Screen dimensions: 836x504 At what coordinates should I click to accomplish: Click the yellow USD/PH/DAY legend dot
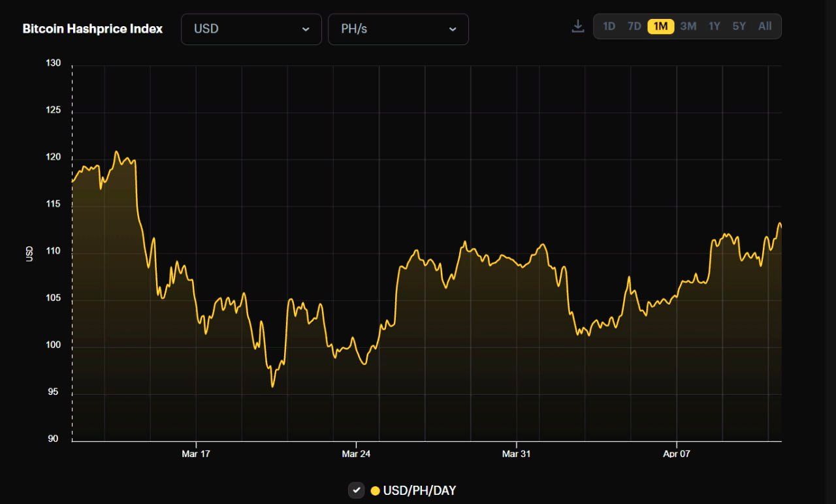coord(375,491)
